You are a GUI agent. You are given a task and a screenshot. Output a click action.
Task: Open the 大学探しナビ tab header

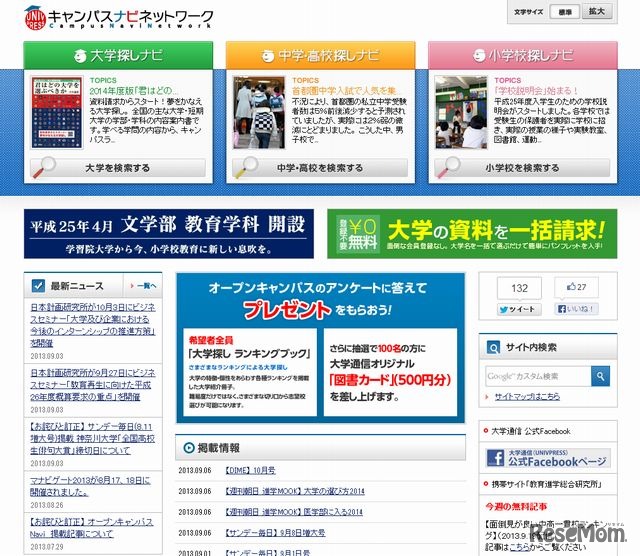coord(118,55)
